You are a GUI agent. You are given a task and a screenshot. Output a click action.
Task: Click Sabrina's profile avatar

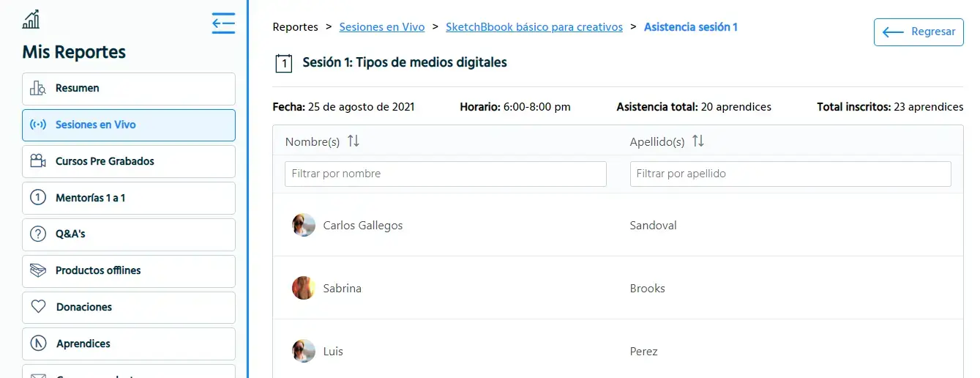[304, 288]
